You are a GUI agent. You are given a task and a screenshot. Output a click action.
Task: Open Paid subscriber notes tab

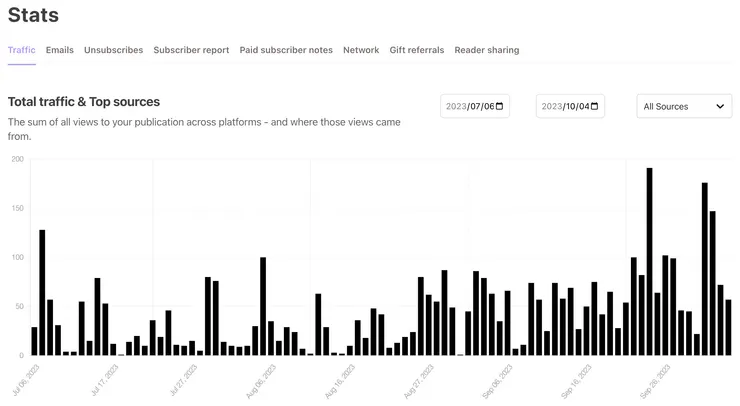(286, 50)
